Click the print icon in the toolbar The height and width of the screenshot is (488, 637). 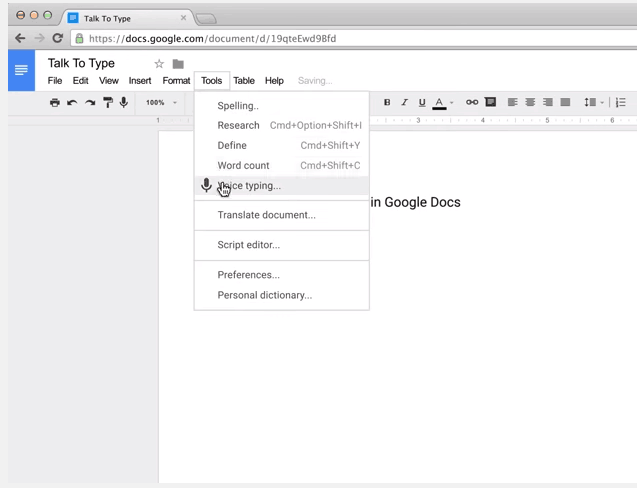coord(55,102)
